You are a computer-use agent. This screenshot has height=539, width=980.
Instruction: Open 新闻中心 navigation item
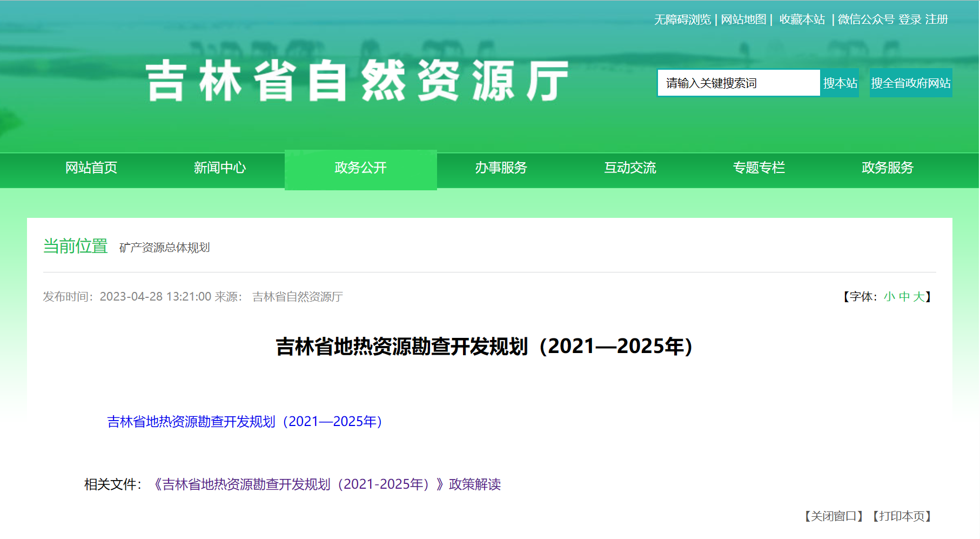220,168
